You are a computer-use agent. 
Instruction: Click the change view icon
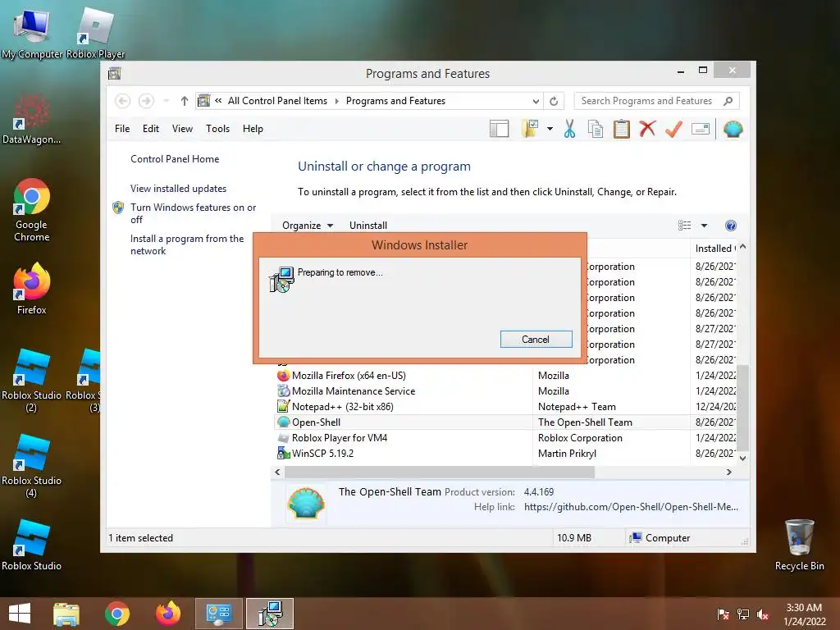(x=685, y=226)
